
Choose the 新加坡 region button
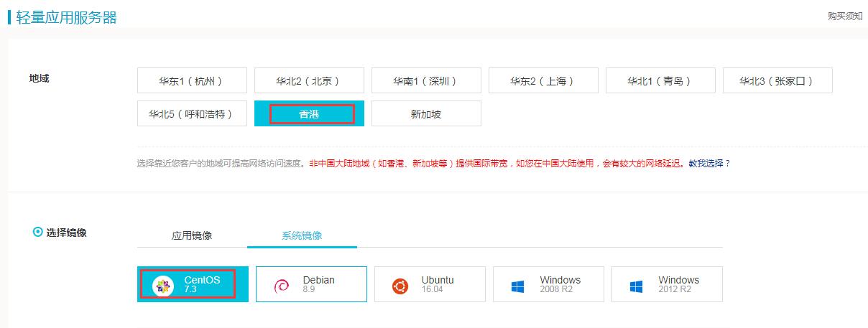coord(426,114)
